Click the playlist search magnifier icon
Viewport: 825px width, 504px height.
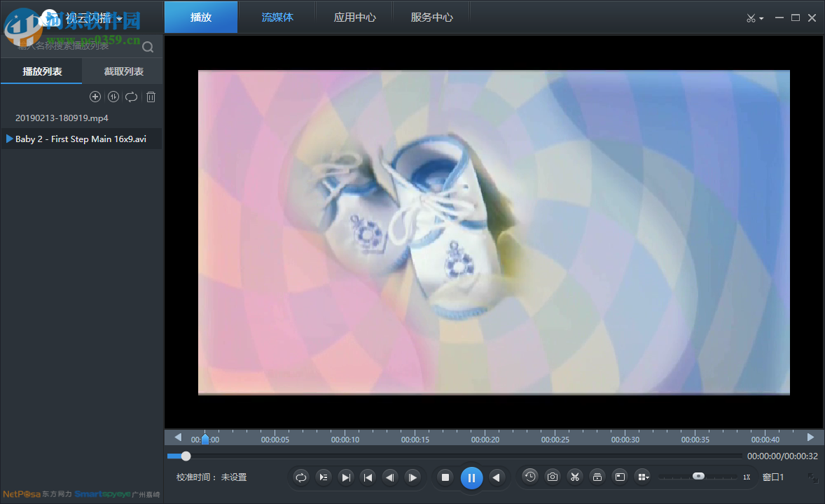[x=148, y=47]
